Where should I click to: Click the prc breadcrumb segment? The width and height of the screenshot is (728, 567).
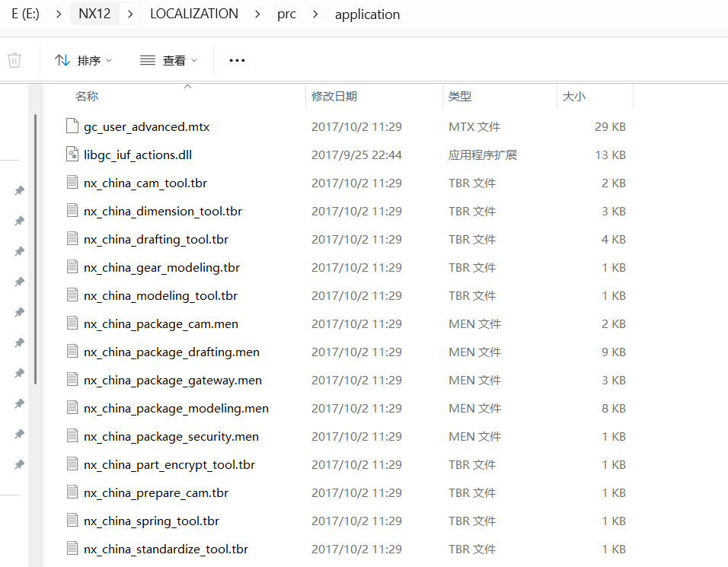286,14
